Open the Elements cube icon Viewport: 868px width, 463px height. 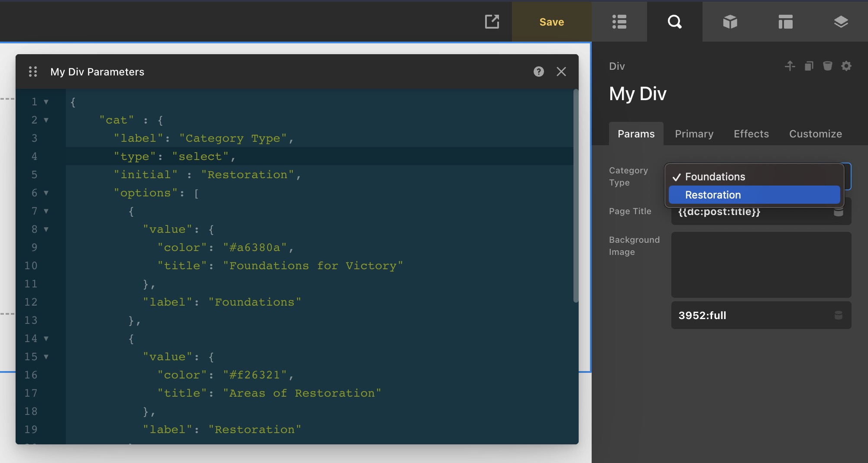730,22
